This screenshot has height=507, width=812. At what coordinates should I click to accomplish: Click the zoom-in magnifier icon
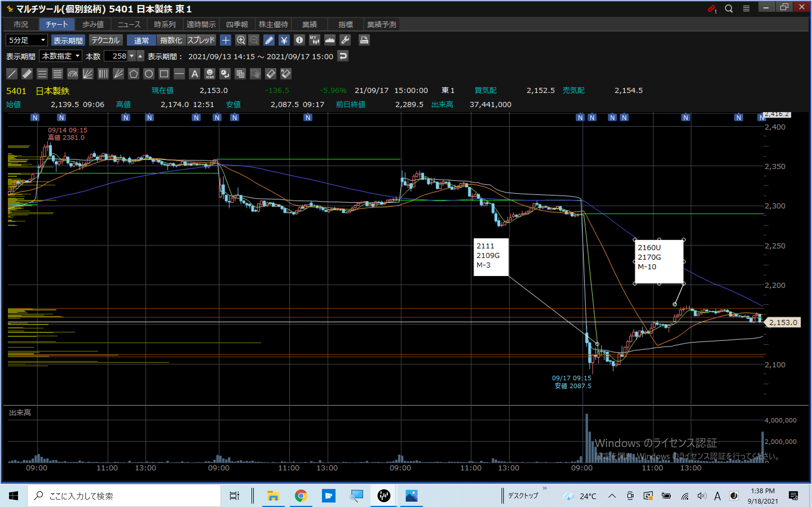[240, 40]
